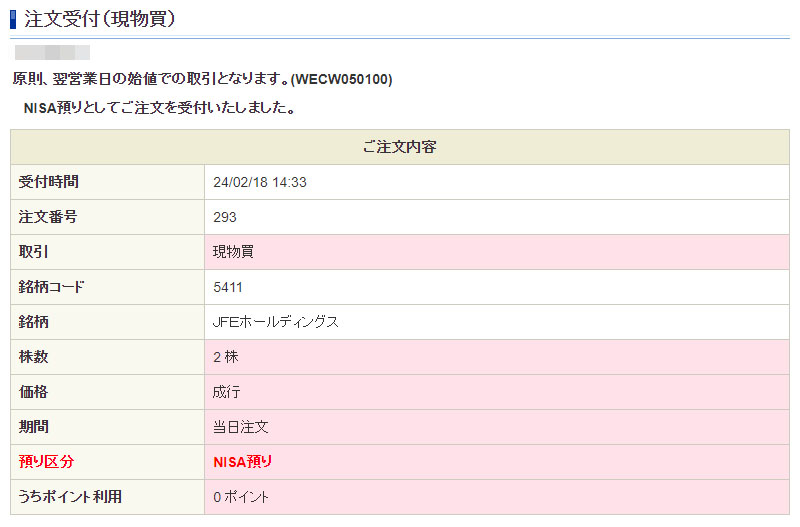Image resolution: width=800 pixels, height=527 pixels.
Task: Click the 株数 row label
Action: [x=34, y=357]
